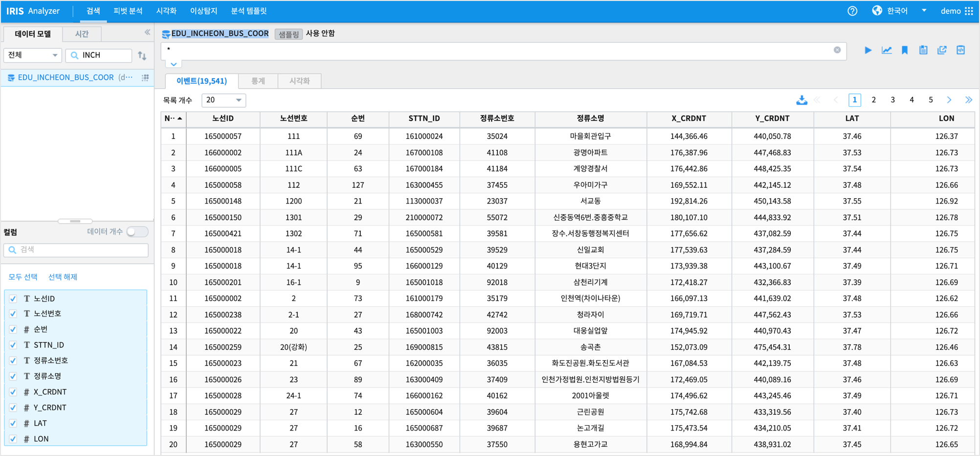Focus the column 검색 input field

76,250
